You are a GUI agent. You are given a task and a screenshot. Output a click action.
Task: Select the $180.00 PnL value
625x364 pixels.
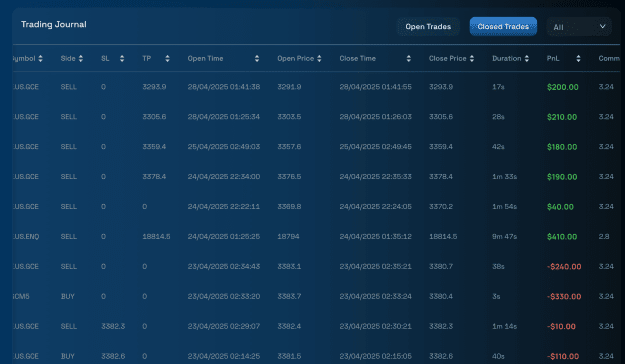562,147
